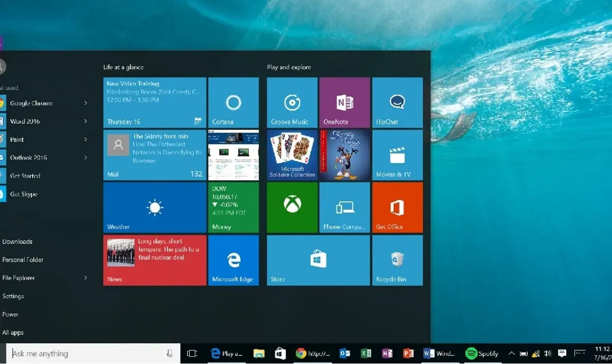Open the photo tile beside Mail
This screenshot has width=612, height=364.
click(234, 155)
